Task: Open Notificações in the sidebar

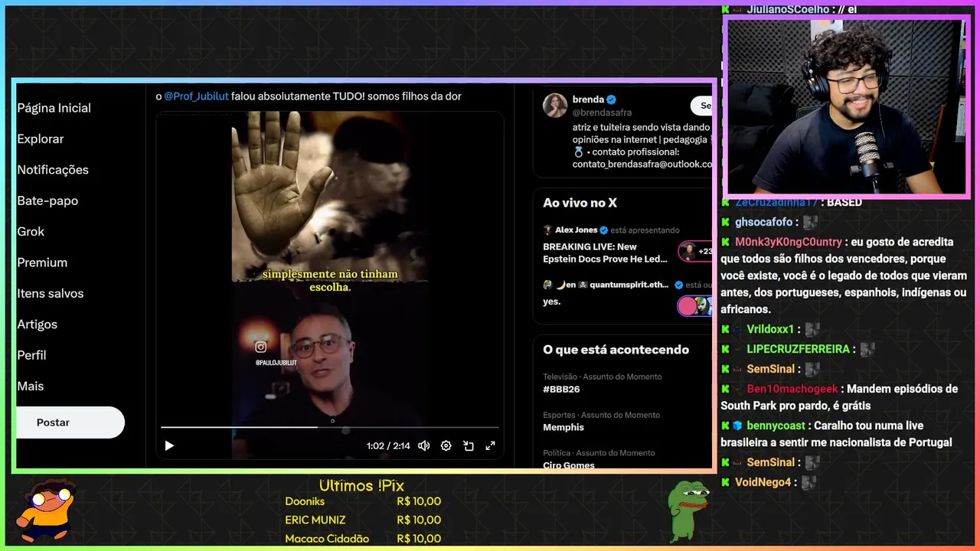Action: [x=53, y=170]
